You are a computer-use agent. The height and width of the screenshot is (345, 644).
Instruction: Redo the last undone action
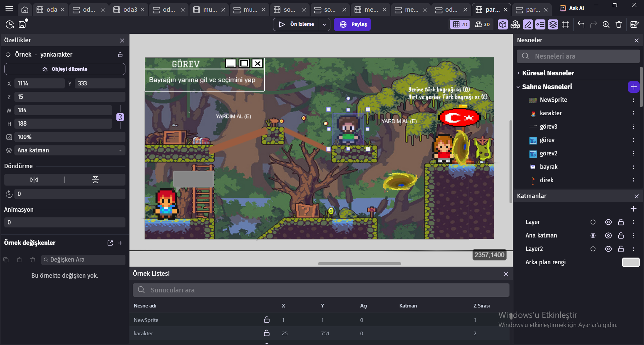click(593, 24)
